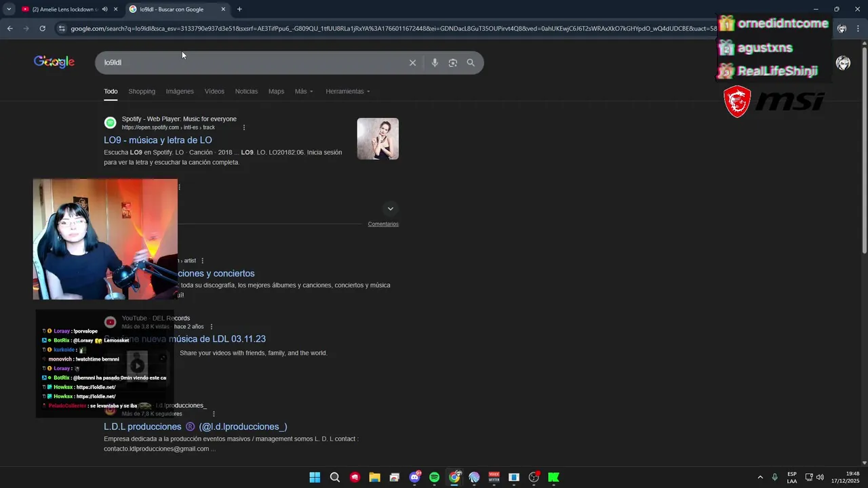This screenshot has width=868, height=488.
Task: Submit search using the magnifier icon
Action: click(x=471, y=62)
